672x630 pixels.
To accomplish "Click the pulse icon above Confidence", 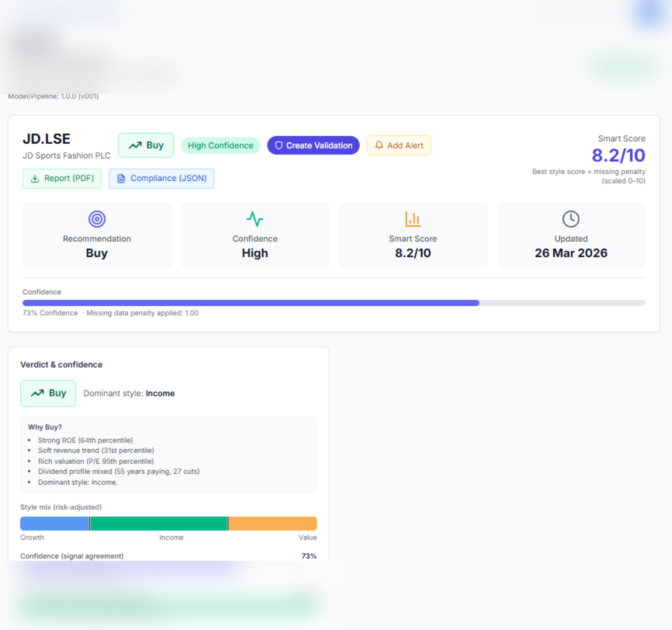I will coord(255,219).
